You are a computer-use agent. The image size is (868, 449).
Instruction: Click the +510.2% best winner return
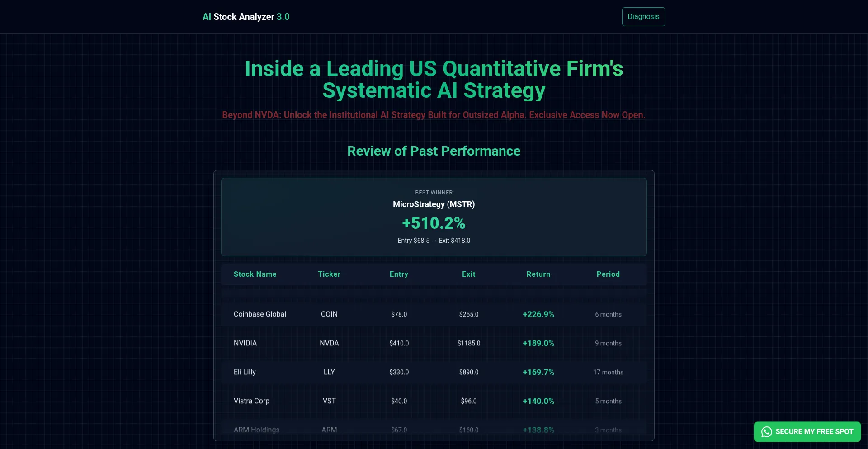[434, 223]
